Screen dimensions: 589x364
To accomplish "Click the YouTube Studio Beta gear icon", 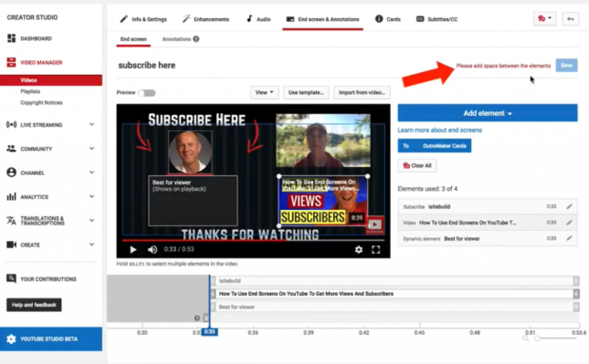I will pyautogui.click(x=11, y=338).
